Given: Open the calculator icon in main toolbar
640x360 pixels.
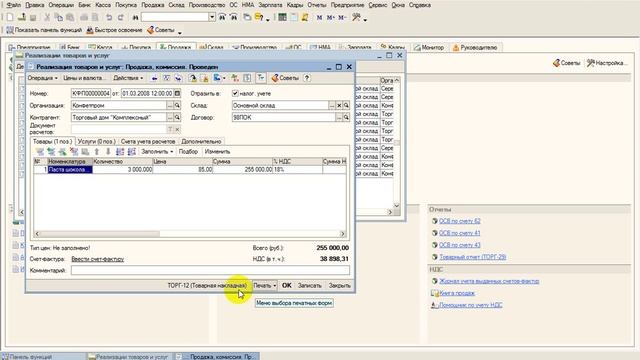Looking at the screenshot, I should tap(282, 17).
